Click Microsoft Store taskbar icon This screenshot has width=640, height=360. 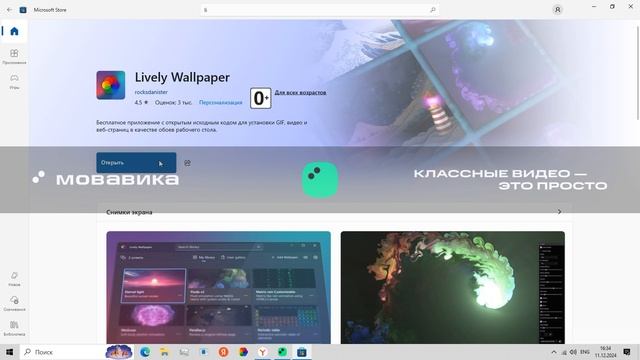[302, 352]
